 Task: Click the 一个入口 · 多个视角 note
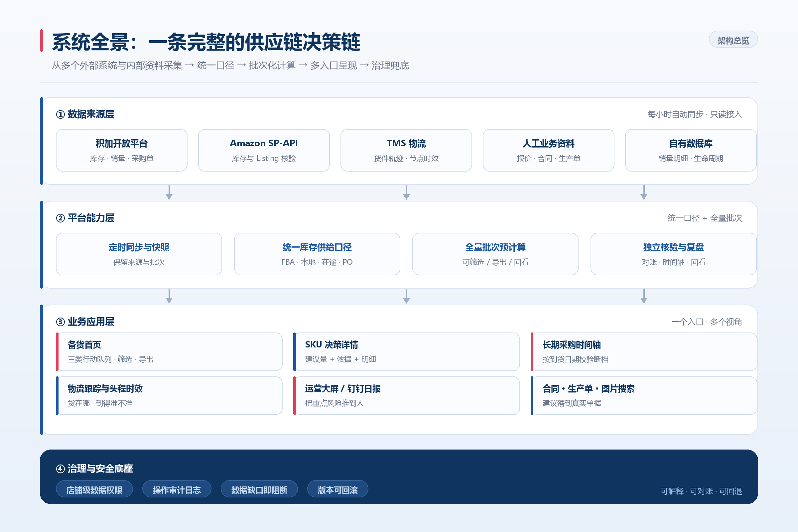pos(707,322)
